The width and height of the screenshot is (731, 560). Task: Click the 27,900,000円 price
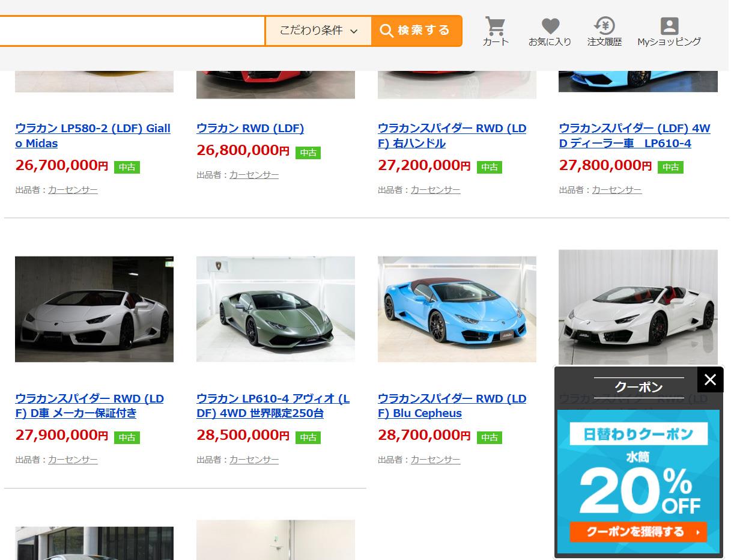click(62, 435)
